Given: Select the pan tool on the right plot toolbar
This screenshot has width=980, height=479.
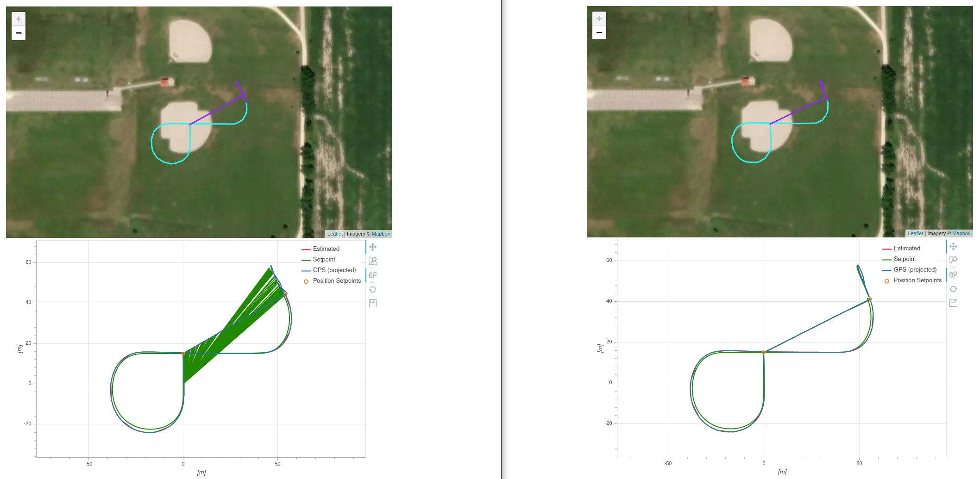Looking at the screenshot, I should pyautogui.click(x=954, y=247).
